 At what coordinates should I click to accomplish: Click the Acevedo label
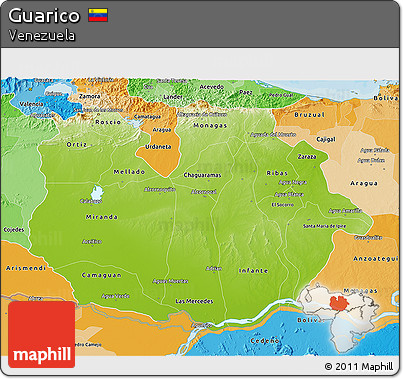(212, 87)
